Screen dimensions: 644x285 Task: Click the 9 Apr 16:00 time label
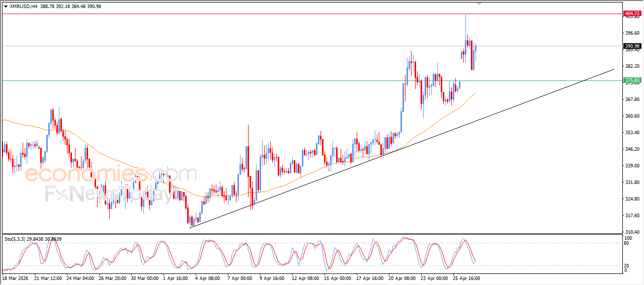click(272, 277)
